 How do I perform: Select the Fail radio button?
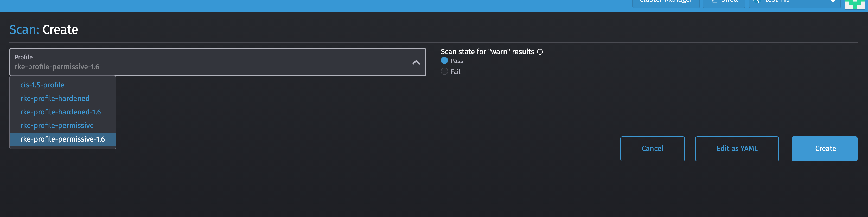pos(444,72)
